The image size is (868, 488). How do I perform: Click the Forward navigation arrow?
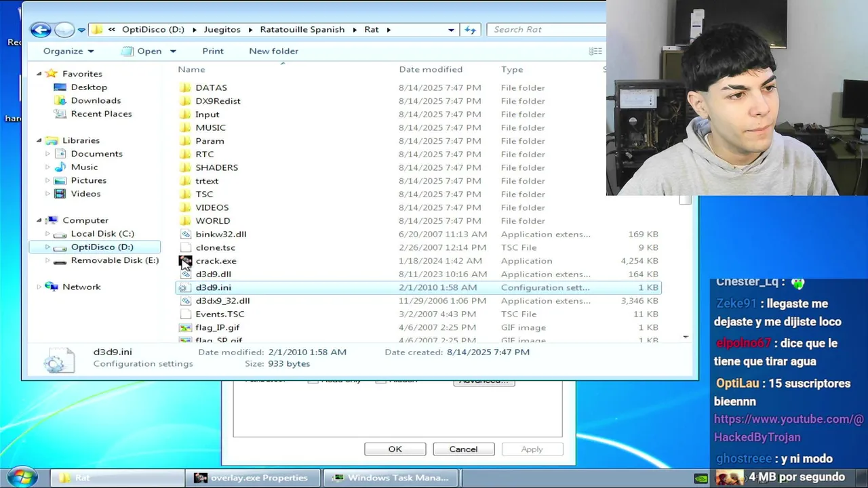pos(64,29)
